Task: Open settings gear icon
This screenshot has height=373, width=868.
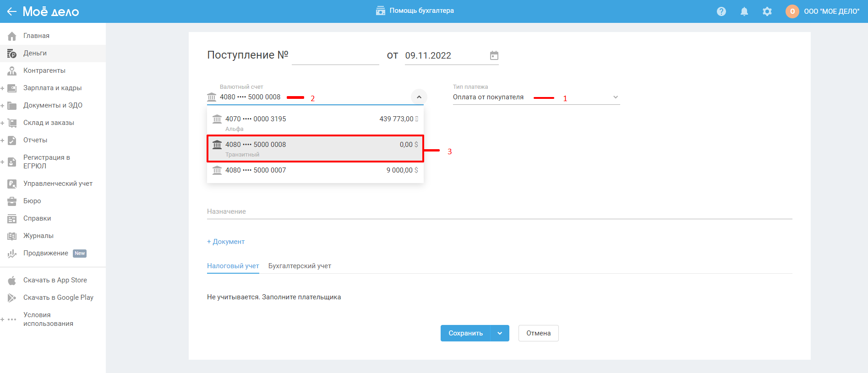Action: pyautogui.click(x=767, y=11)
